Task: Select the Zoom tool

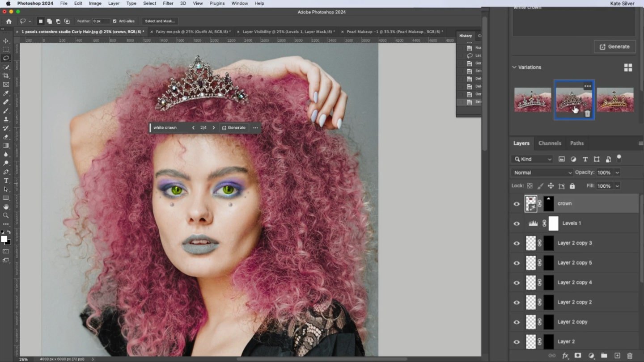Action: pyautogui.click(x=6, y=215)
